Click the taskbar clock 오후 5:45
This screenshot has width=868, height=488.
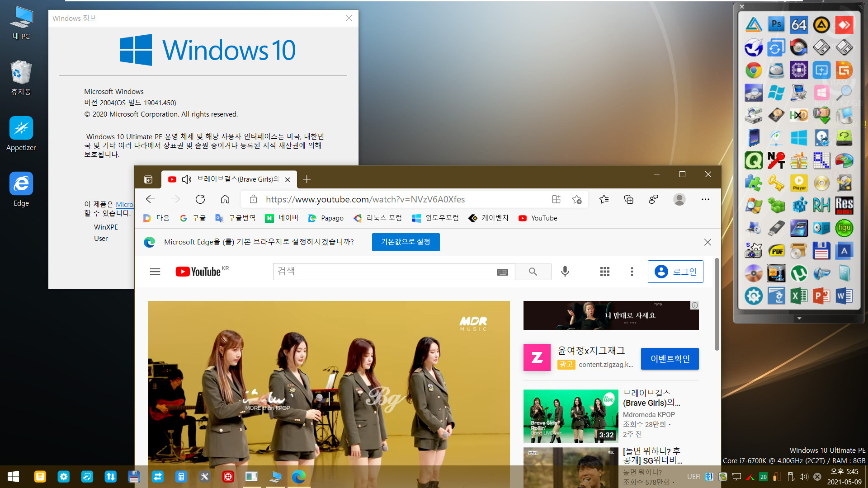click(844, 472)
